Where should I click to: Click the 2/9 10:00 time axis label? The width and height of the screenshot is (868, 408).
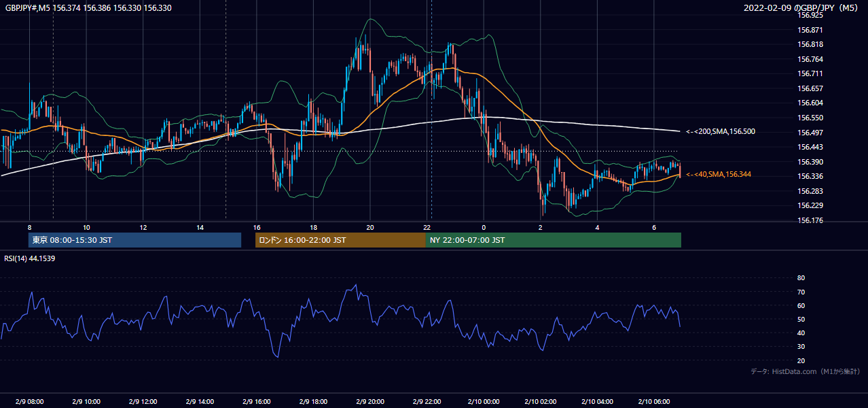(x=86, y=401)
